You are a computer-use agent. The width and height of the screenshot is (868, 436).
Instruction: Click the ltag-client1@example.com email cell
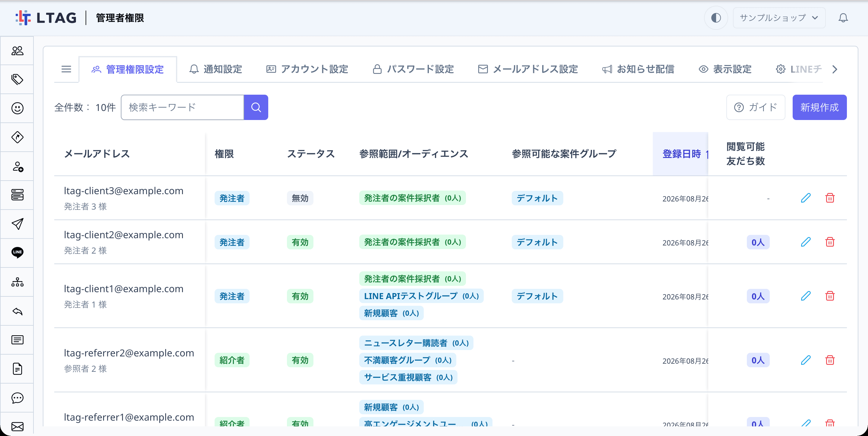(x=129, y=296)
